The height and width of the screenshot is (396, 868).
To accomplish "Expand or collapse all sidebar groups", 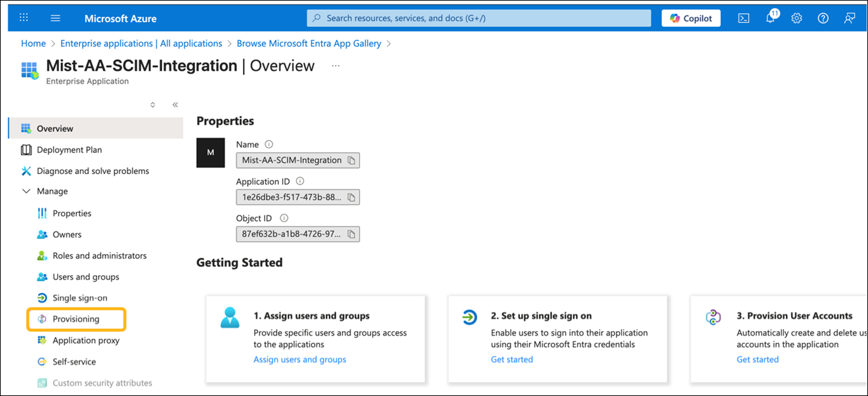I will point(153,104).
